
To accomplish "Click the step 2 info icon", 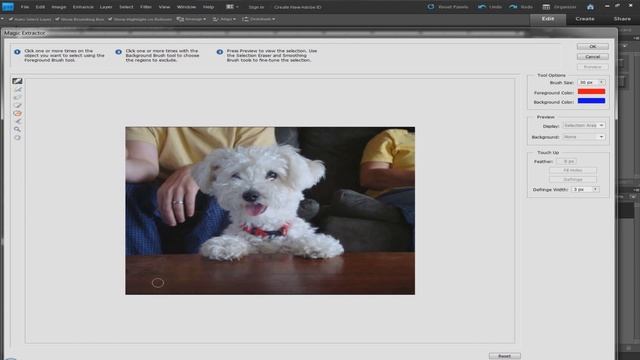I will [x=118, y=52].
